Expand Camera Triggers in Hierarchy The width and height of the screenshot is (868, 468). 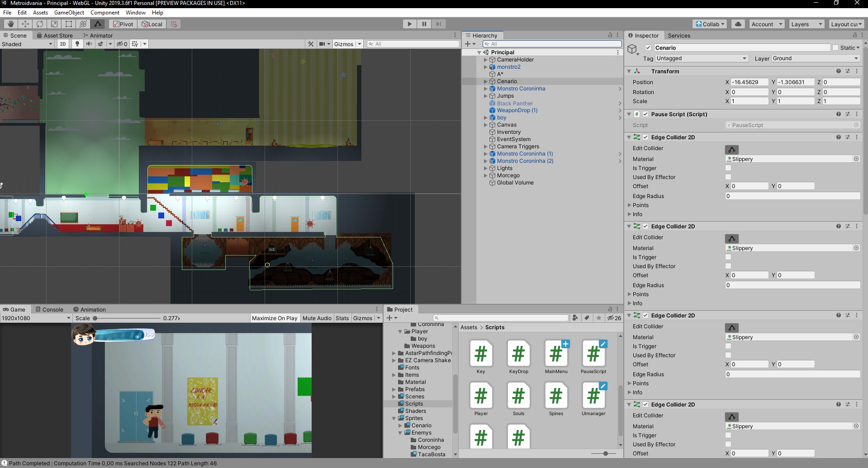click(x=486, y=147)
